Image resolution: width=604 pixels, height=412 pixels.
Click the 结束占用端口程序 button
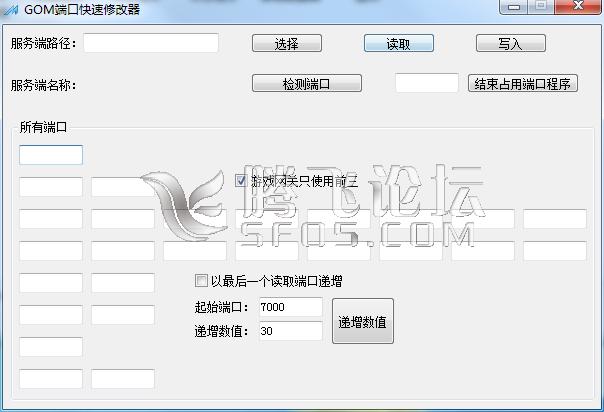[523, 83]
